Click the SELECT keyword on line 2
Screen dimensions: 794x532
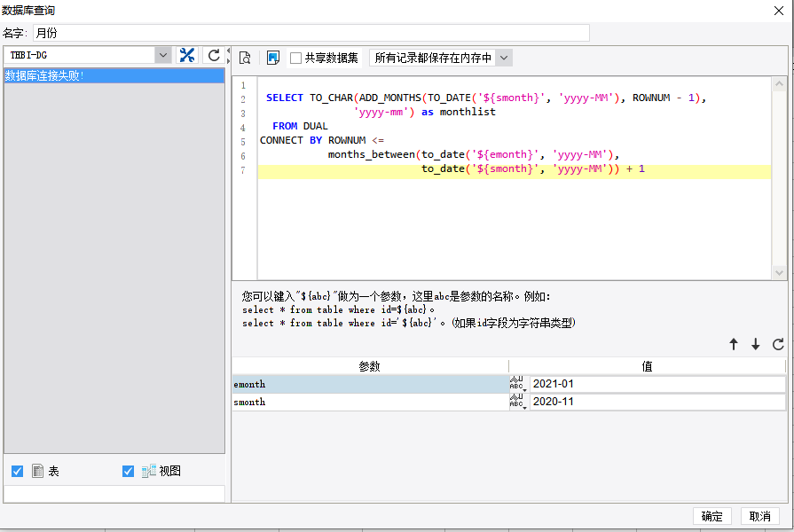pyautogui.click(x=285, y=98)
